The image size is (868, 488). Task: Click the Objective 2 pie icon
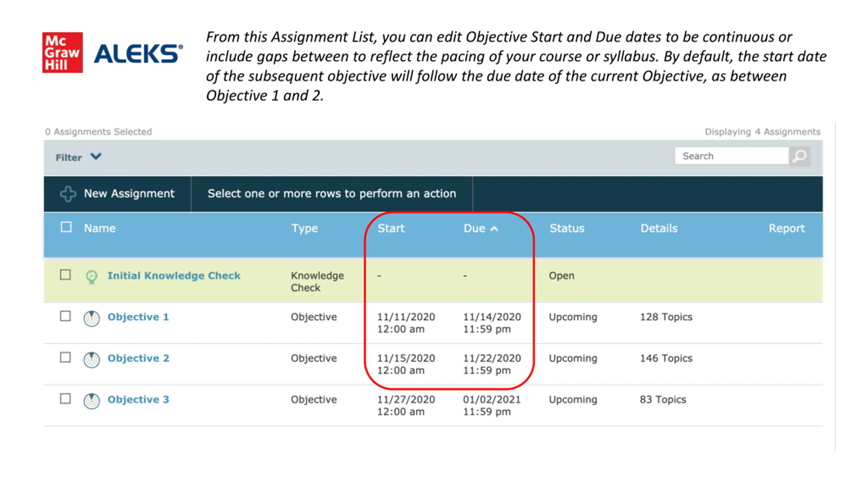point(92,360)
